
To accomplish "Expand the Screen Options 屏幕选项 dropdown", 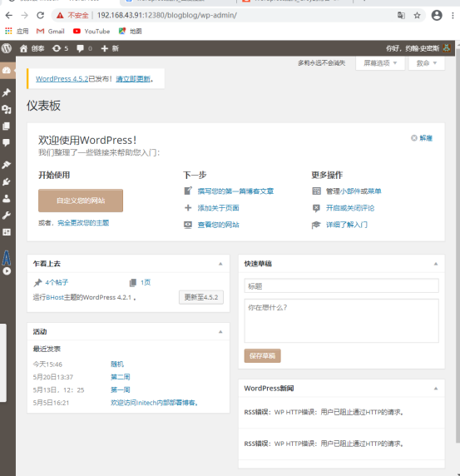I will [380, 63].
